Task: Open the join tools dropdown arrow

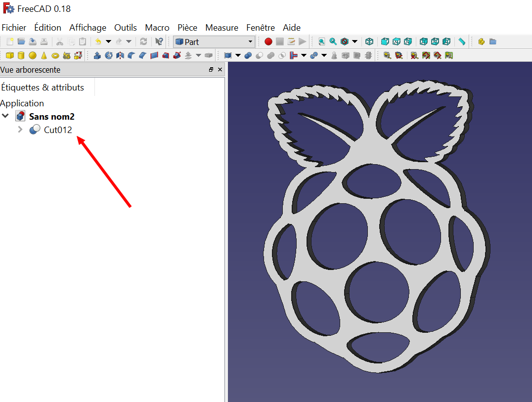Action: tap(304, 55)
